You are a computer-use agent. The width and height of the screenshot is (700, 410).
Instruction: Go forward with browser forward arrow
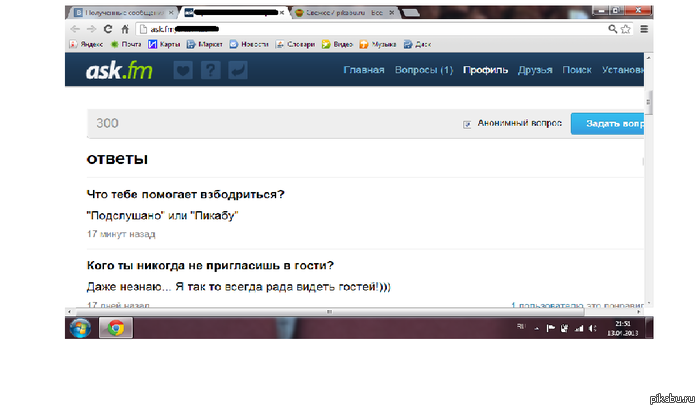point(91,29)
